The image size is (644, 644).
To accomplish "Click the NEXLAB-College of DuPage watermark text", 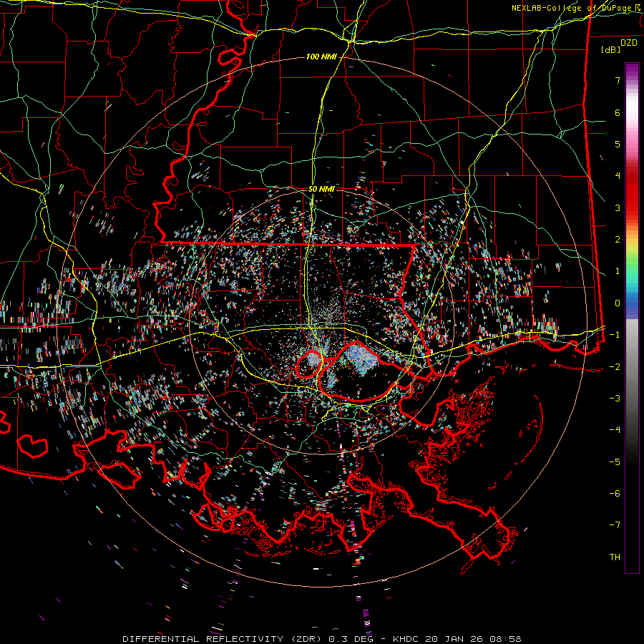I will (577, 8).
